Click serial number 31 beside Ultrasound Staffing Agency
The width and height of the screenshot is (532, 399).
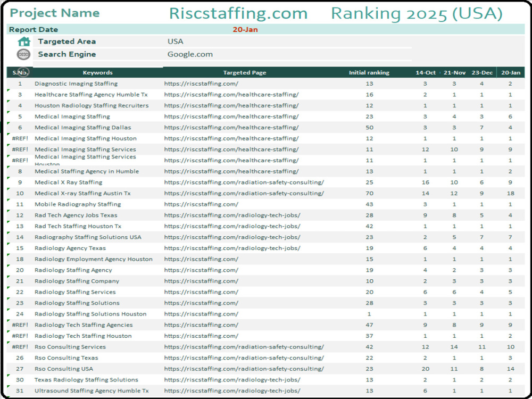tap(20, 391)
